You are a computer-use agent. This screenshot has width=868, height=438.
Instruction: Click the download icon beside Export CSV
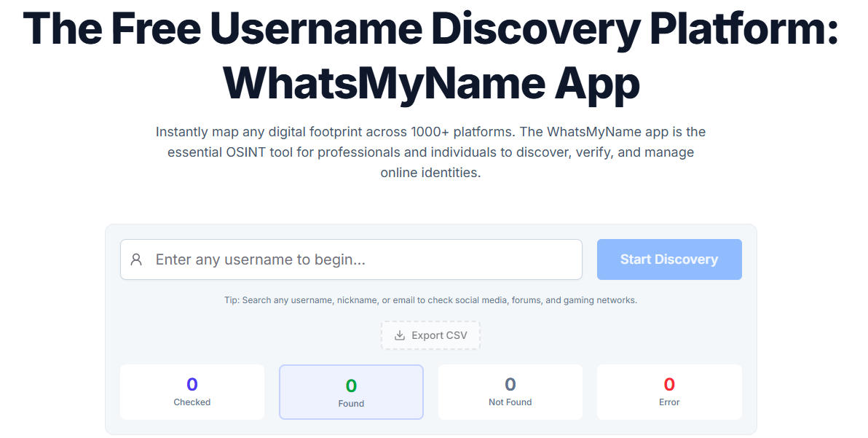tap(400, 335)
